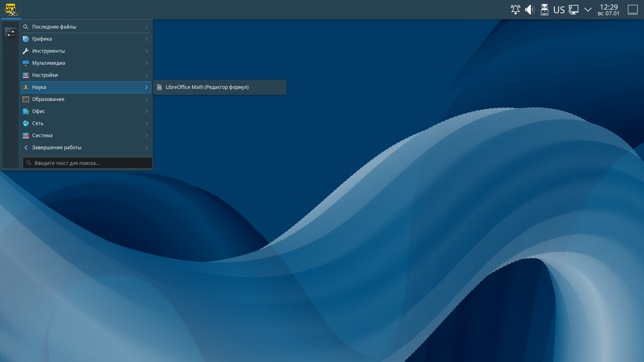The height and width of the screenshot is (362, 644).
Task: Click the magnifier icon beside Последние файлы
Action: pyautogui.click(x=26, y=27)
